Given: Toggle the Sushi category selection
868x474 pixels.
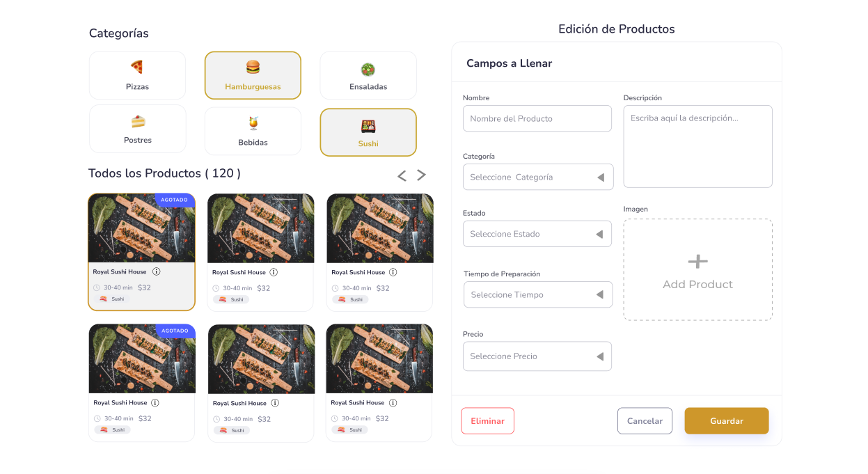Looking at the screenshot, I should (x=368, y=132).
